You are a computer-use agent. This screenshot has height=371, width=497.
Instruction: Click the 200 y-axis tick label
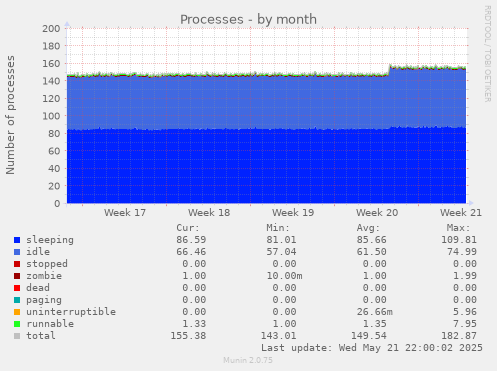click(x=51, y=29)
